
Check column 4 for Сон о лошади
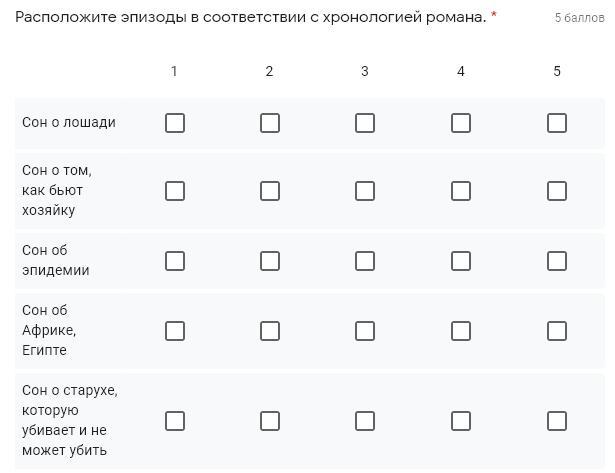click(x=461, y=123)
